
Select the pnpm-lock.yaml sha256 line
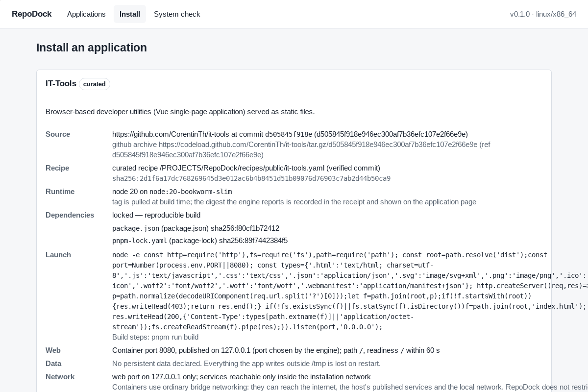200,241
